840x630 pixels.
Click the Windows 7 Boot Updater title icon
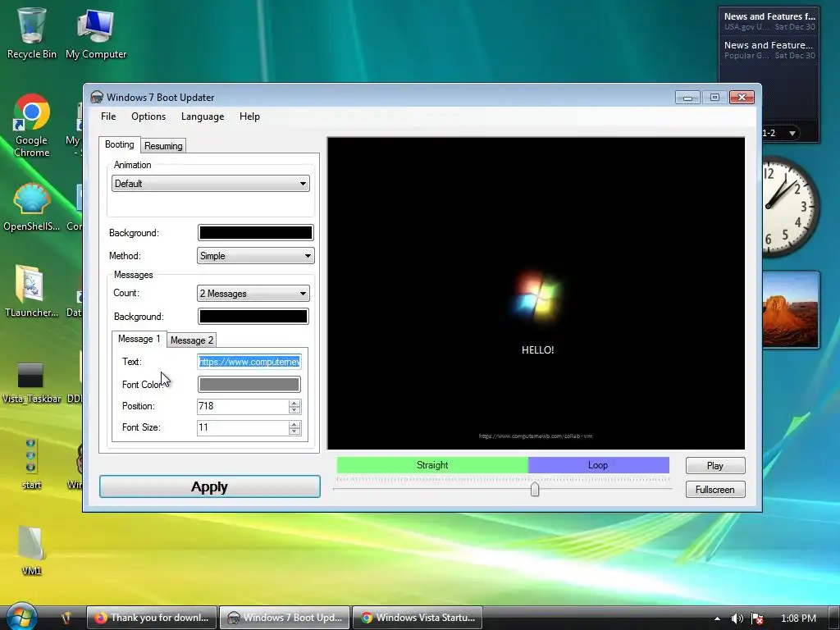pos(97,97)
